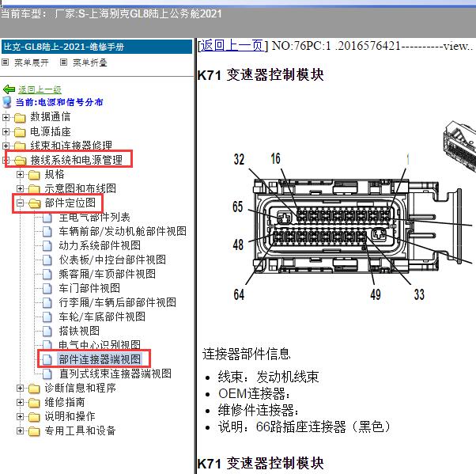Image resolution: width=476 pixels, height=474 pixels.
Task: Click the folder icon for 数据通信
Action: pyautogui.click(x=20, y=117)
